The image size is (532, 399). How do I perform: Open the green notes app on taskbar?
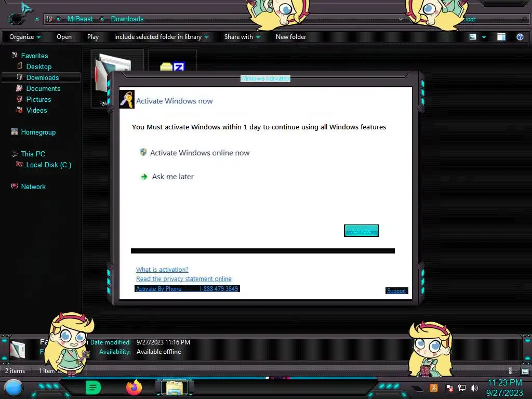tap(94, 388)
